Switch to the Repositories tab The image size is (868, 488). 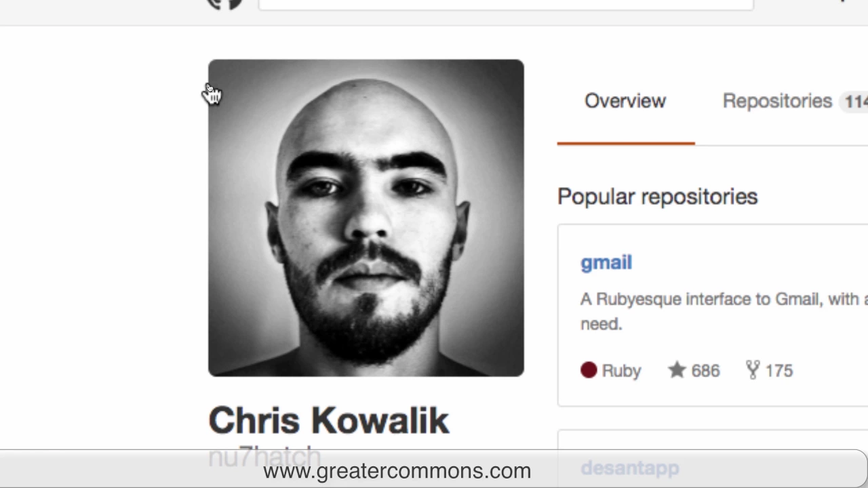[x=777, y=101]
